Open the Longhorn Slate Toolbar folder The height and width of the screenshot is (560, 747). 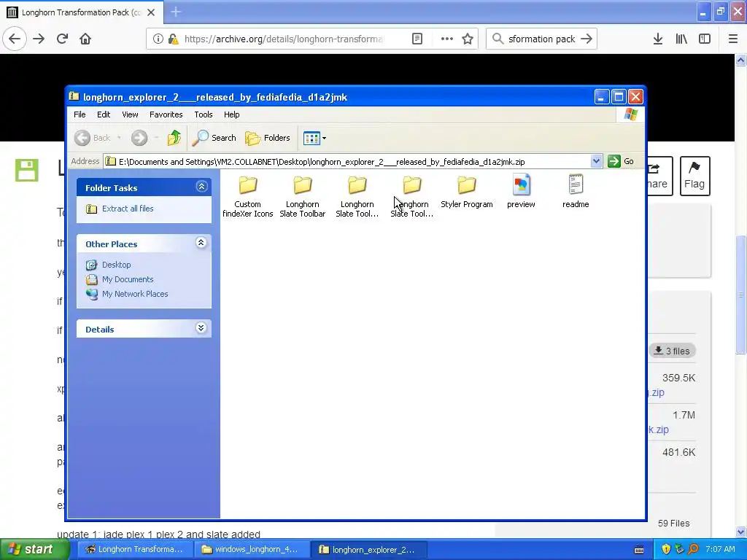click(303, 196)
